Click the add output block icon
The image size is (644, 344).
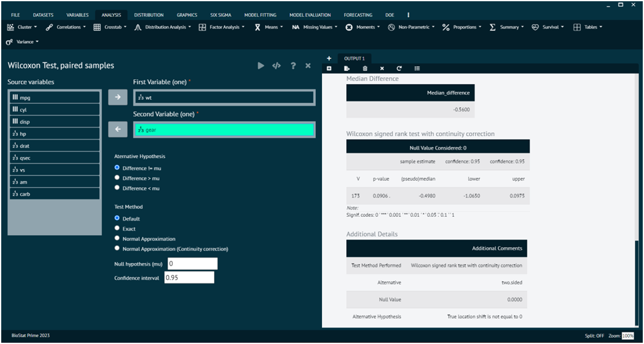coord(329,68)
